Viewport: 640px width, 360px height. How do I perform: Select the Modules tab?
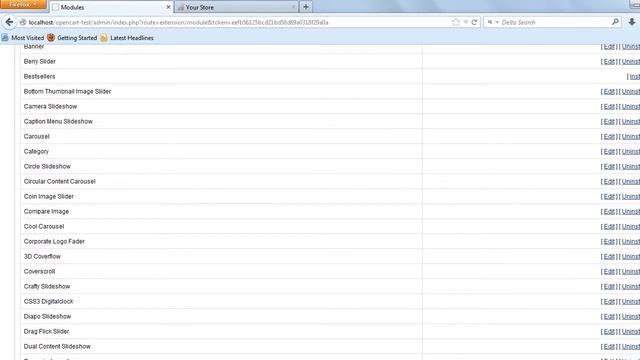pyautogui.click(x=111, y=7)
